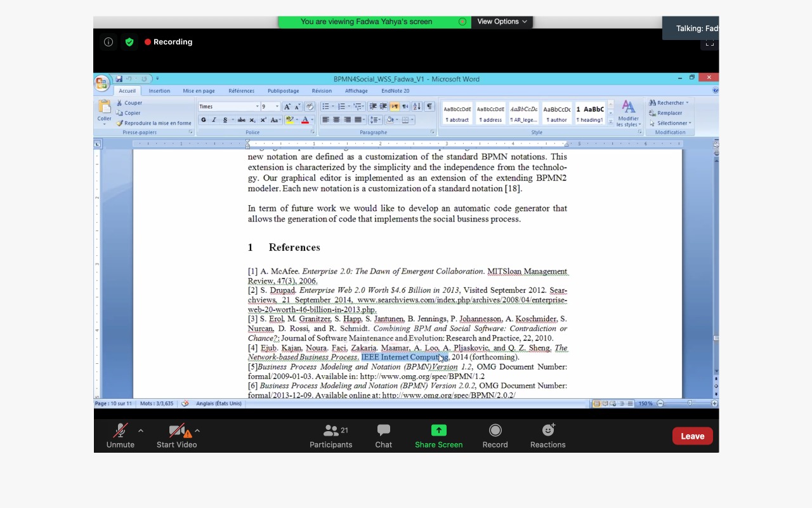Expand the View Options menu
The height and width of the screenshot is (508, 812).
502,22
